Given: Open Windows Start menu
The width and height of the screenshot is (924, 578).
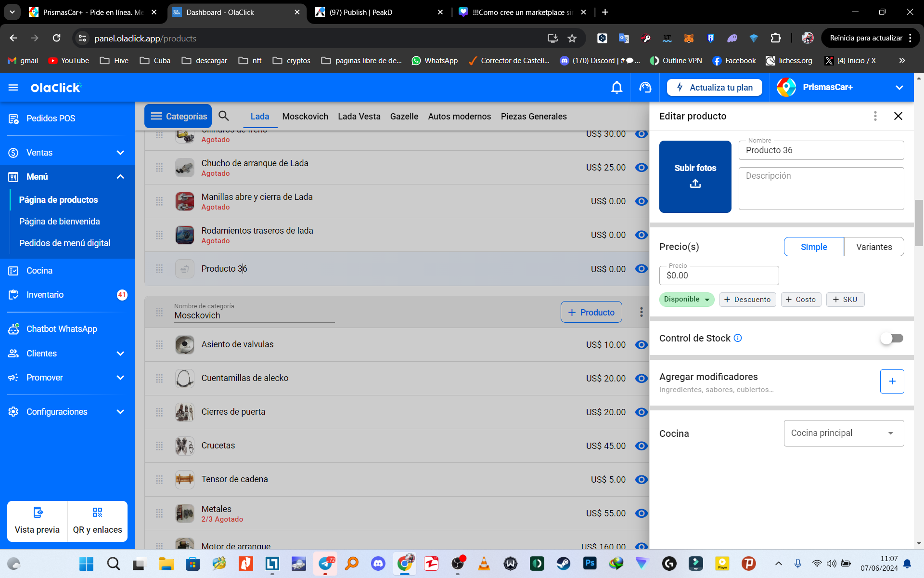Looking at the screenshot, I should pos(87,563).
